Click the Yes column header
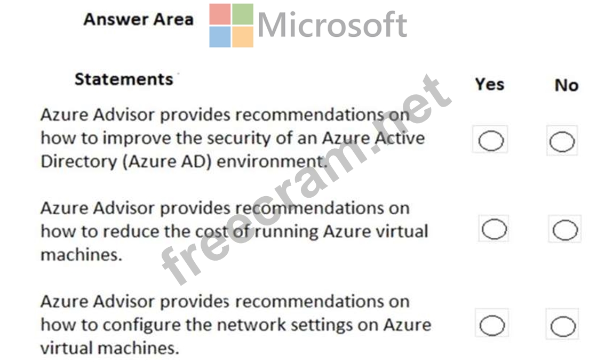The height and width of the screenshot is (364, 613). tap(489, 84)
